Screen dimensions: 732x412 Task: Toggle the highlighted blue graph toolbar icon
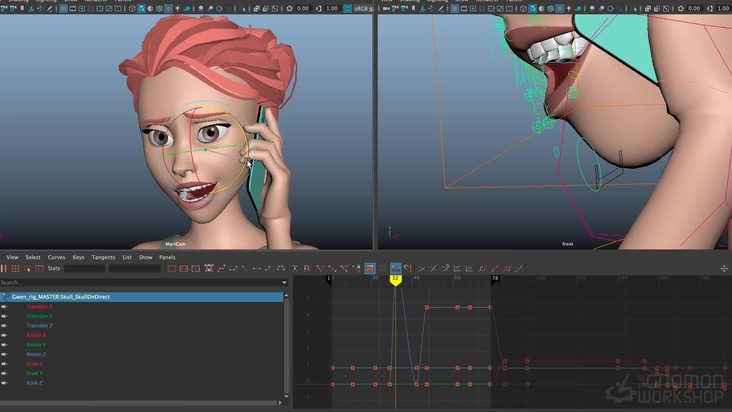[396, 269]
